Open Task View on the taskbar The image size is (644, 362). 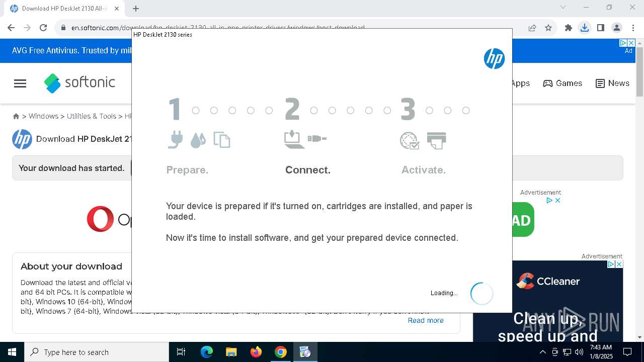[x=181, y=352]
